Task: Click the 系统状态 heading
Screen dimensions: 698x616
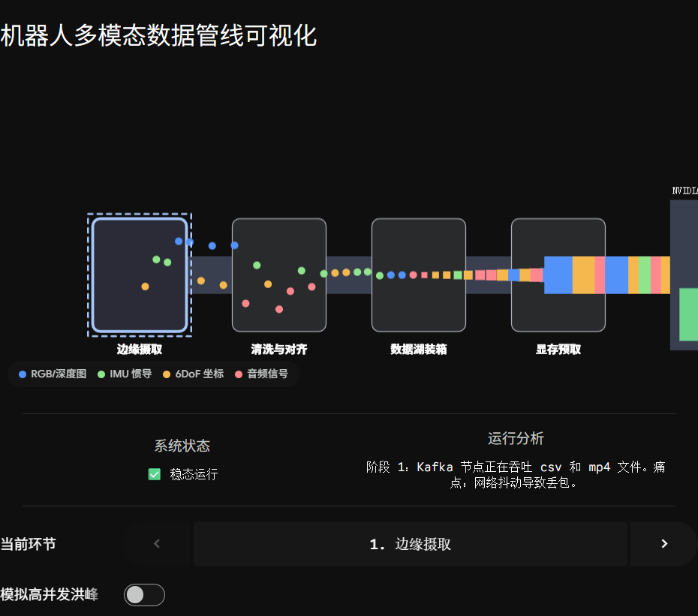Action: click(x=182, y=446)
